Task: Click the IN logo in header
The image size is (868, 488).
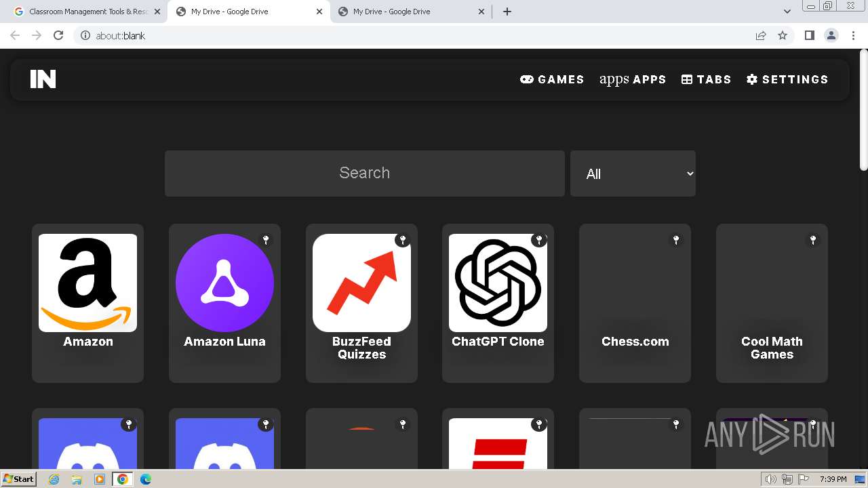Action: pyautogui.click(x=43, y=79)
